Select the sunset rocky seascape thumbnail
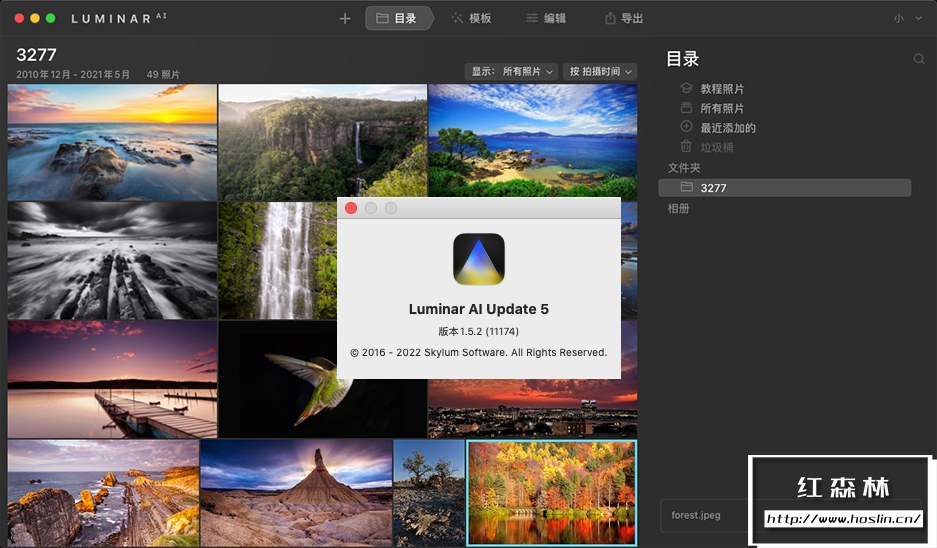Image resolution: width=937 pixels, height=548 pixels. tap(112, 142)
